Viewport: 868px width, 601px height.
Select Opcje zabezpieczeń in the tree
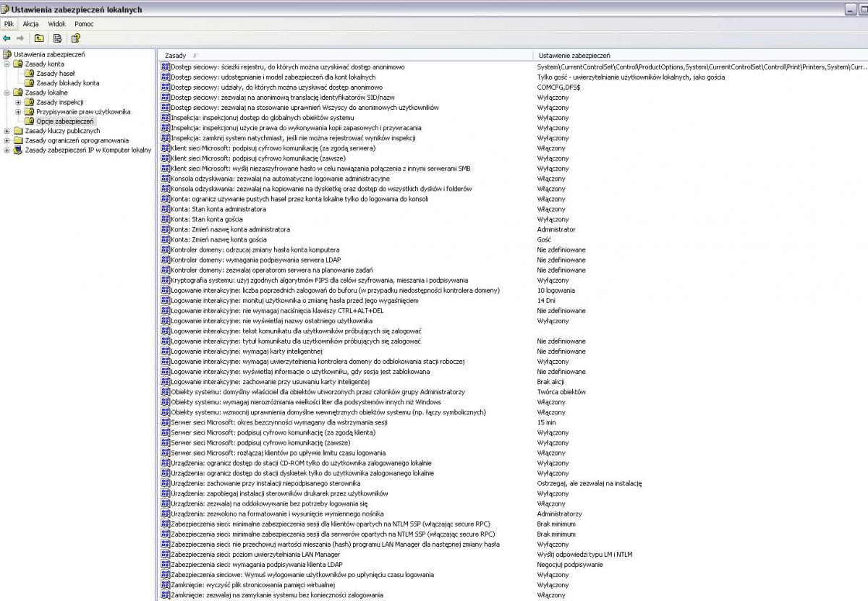pos(65,122)
